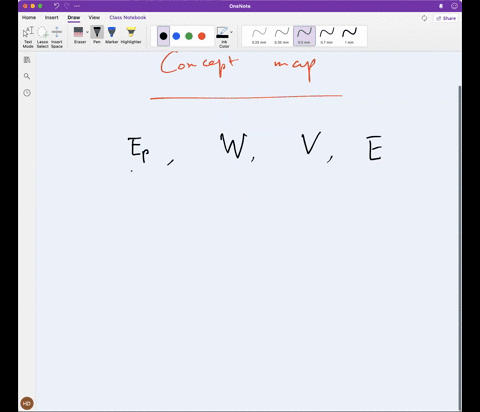Show the notebooks navigation pane

(x=27, y=60)
